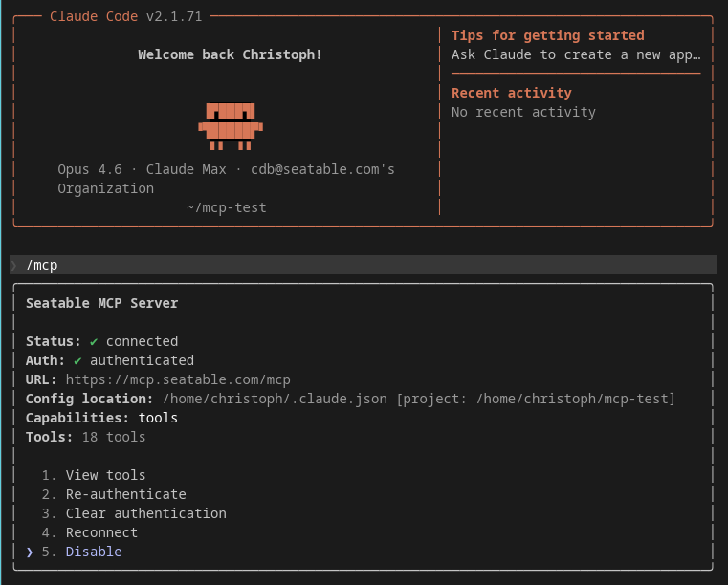Viewport: 728px width, 585px height.
Task: Click the 'No recent activity' text
Action: pyautogui.click(x=523, y=112)
